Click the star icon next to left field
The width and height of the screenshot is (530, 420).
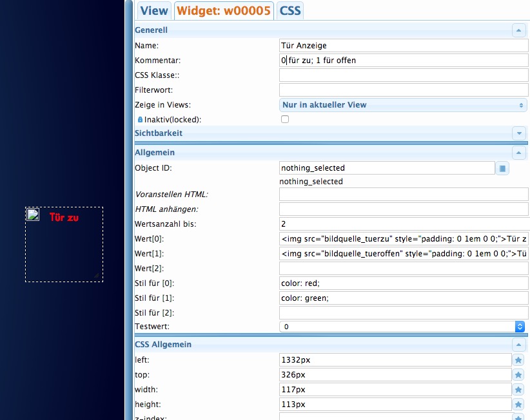pyautogui.click(x=518, y=360)
